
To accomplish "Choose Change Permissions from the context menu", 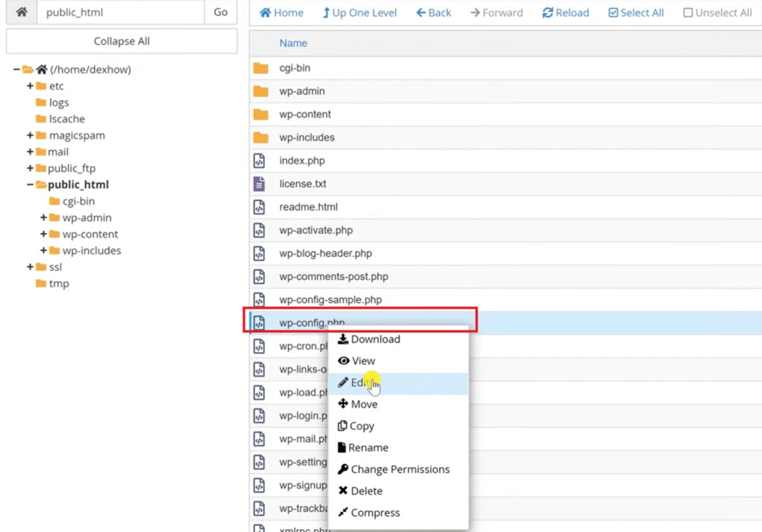I will [400, 469].
